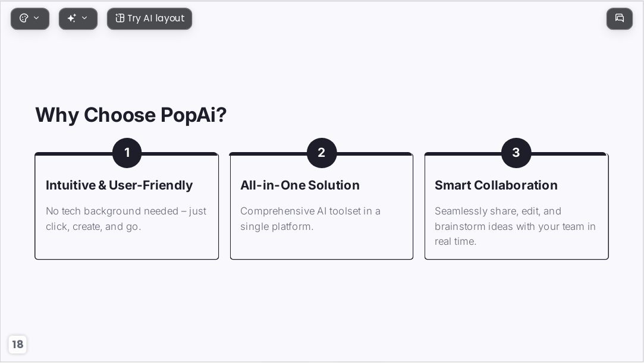Screen dimensions: 644x363
Task: Select the "All-in-One Solution" heading
Action: point(300,185)
